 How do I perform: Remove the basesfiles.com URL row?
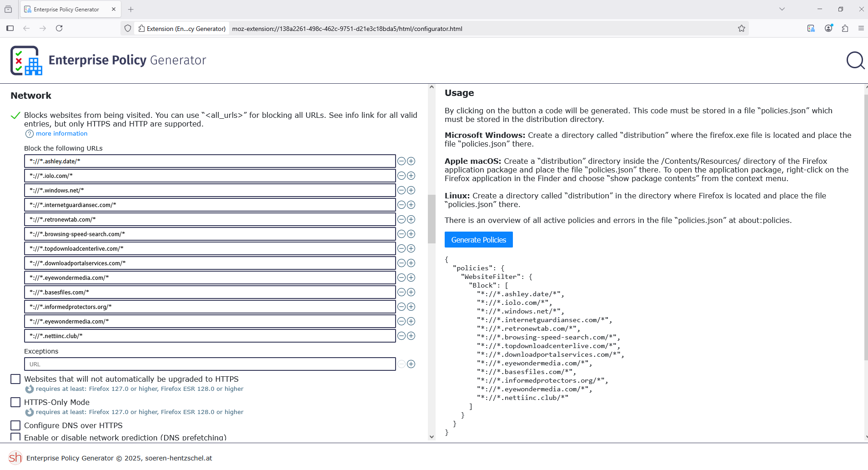401,292
